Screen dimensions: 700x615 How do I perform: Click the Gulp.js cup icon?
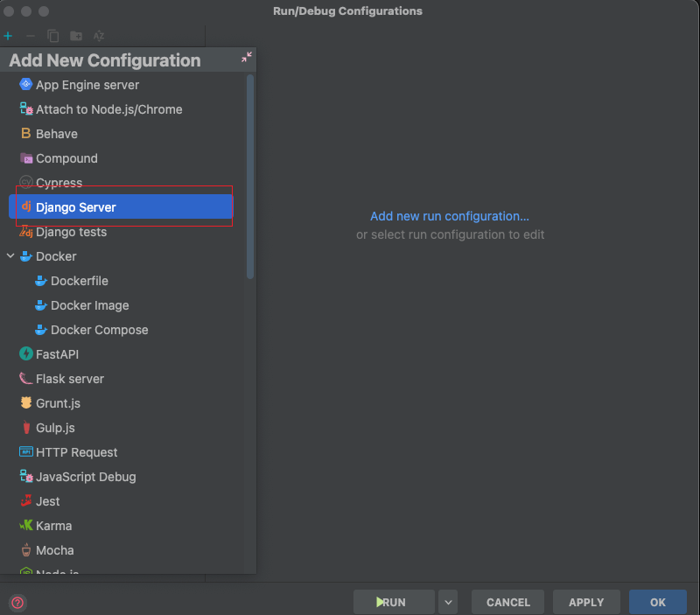[x=26, y=428]
